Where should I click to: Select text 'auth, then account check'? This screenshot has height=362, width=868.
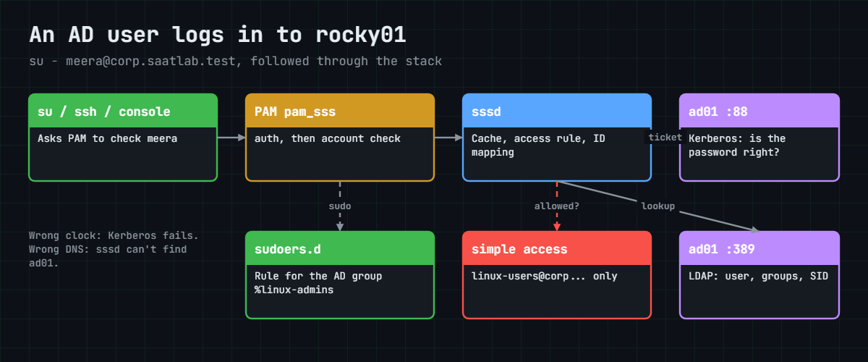328,138
